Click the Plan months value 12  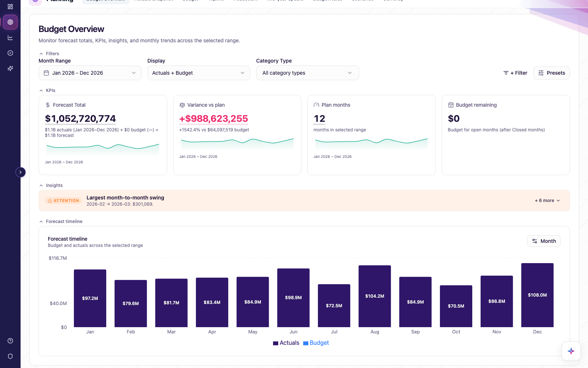point(319,118)
